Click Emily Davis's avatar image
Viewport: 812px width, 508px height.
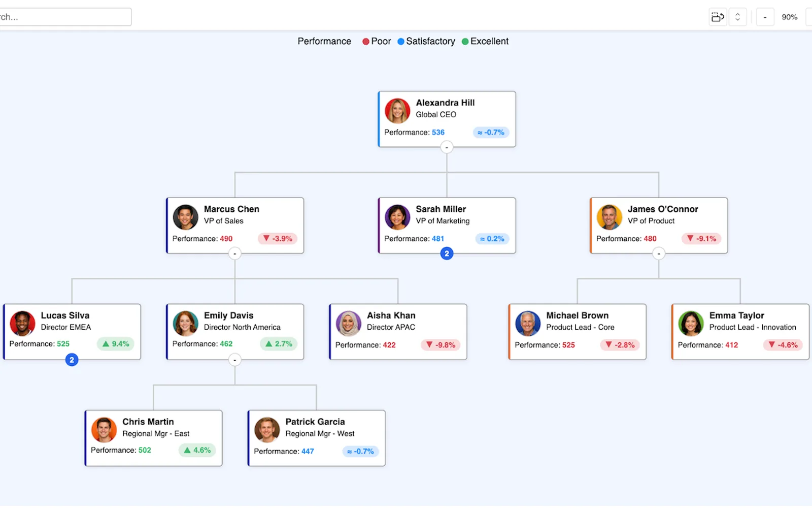pyautogui.click(x=185, y=323)
